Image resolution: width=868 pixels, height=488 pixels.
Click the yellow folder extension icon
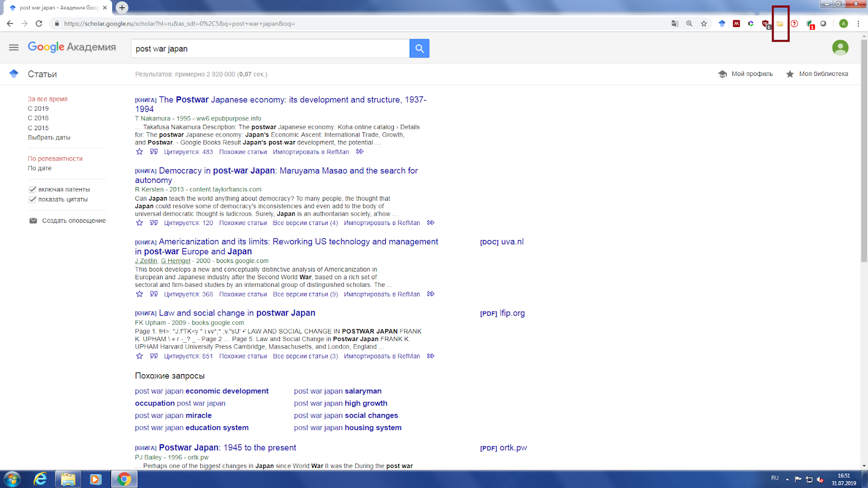point(780,24)
